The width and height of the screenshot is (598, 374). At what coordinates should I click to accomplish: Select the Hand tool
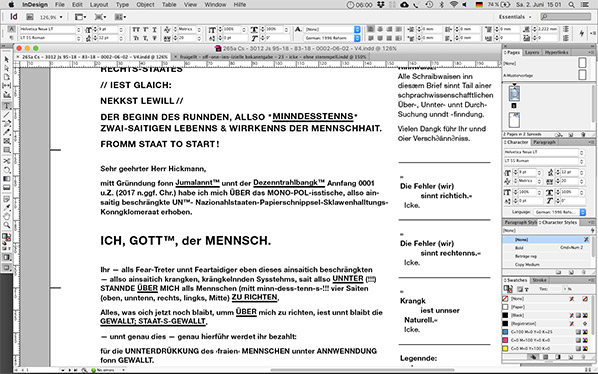click(6, 217)
